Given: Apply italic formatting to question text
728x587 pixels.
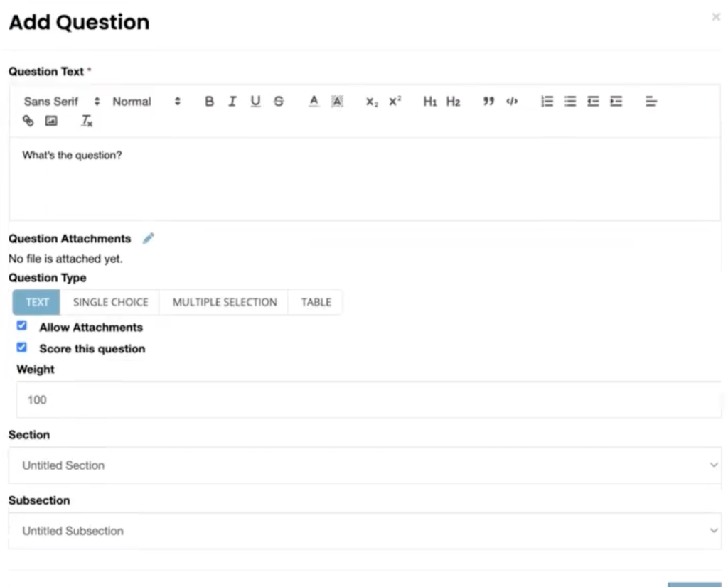Looking at the screenshot, I should coord(232,101).
